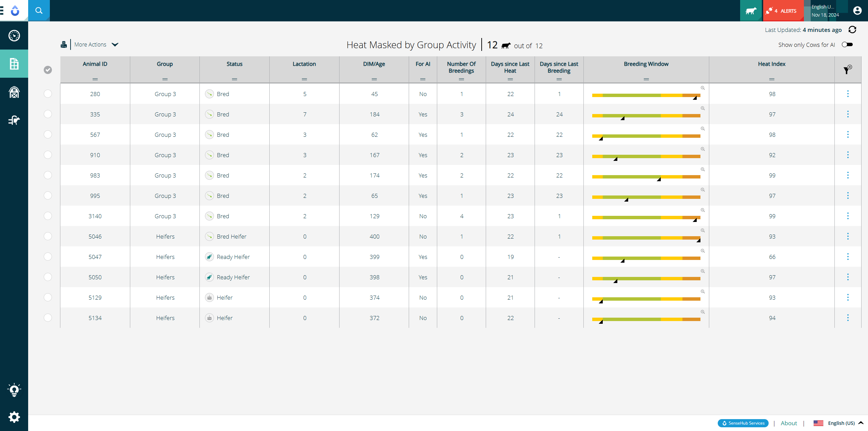This screenshot has width=868, height=431.
Task: Open the tips lightbulb icon
Action: click(14, 390)
